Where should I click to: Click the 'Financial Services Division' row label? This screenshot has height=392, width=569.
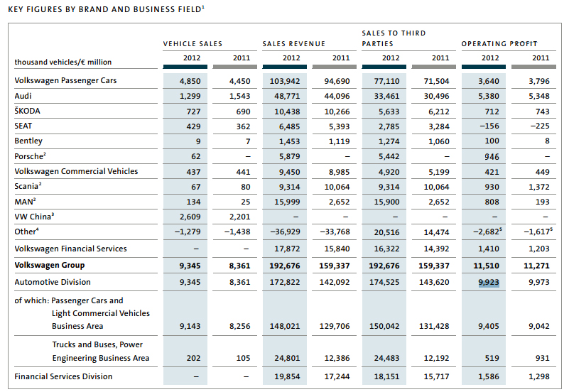63,376
